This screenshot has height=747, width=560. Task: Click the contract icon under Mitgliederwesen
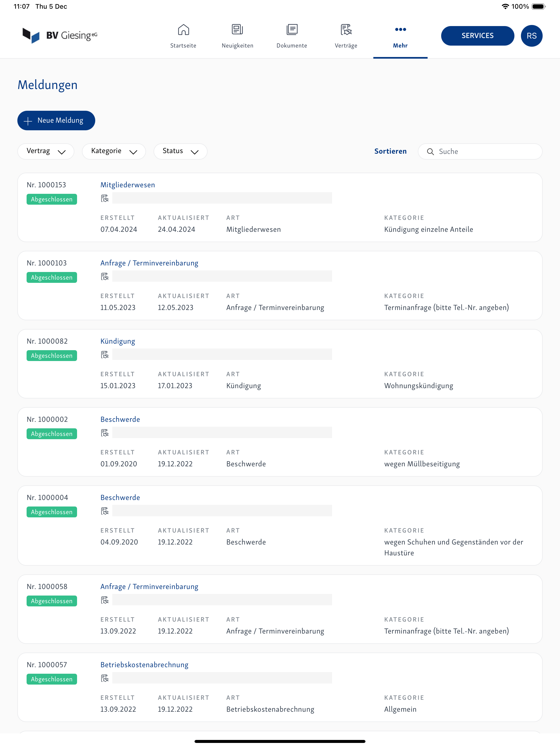tap(105, 198)
